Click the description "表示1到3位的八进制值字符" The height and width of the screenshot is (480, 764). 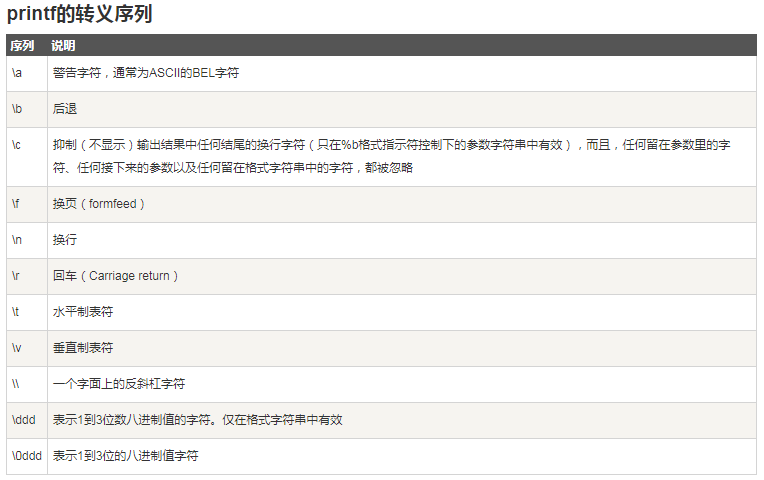[x=125, y=456]
